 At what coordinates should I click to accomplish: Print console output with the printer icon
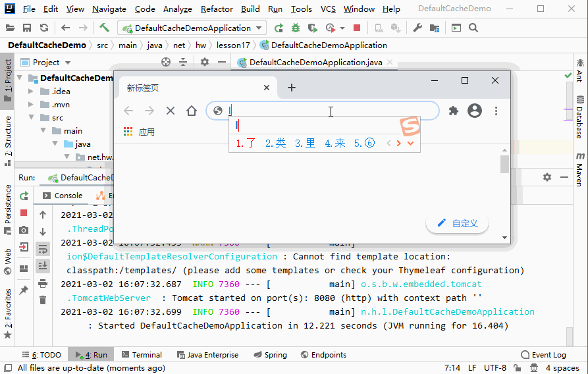[43, 284]
